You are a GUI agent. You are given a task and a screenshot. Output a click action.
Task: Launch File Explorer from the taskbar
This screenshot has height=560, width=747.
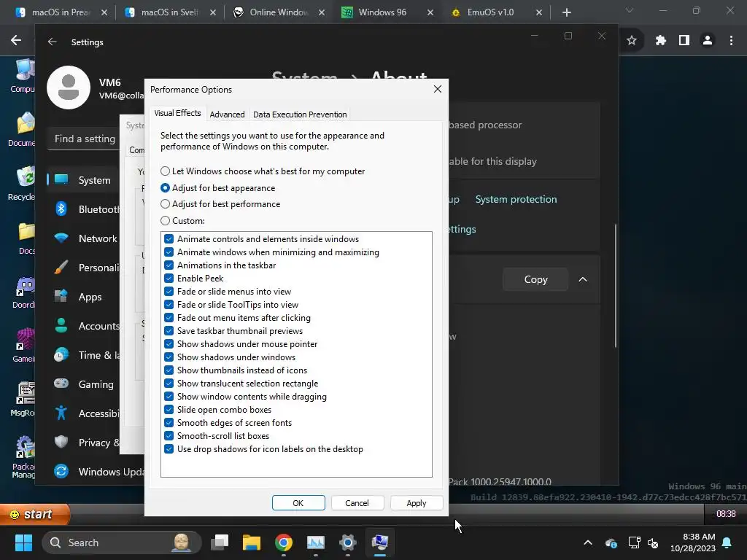point(251,542)
